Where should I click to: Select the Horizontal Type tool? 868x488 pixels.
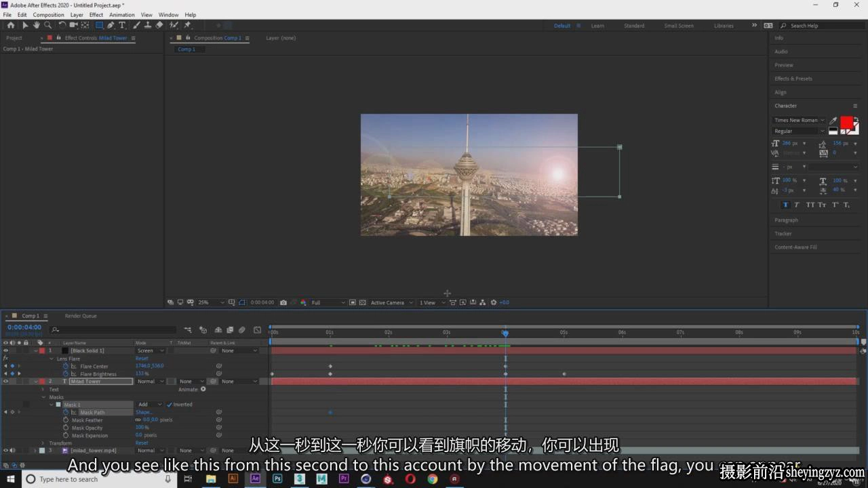coord(122,25)
